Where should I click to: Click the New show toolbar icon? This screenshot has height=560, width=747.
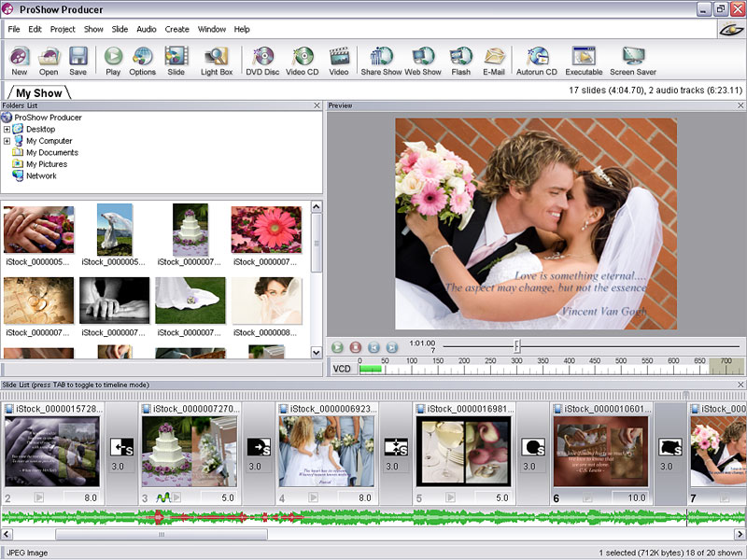click(x=20, y=58)
